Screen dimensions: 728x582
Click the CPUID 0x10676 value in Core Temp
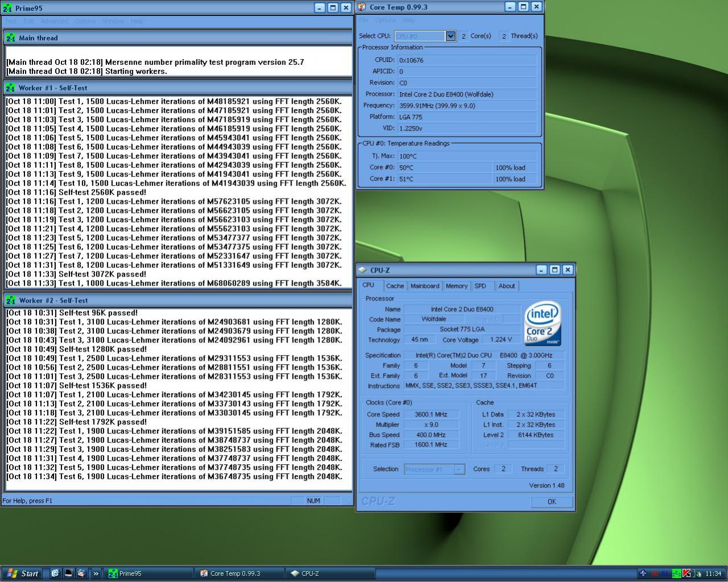tap(467, 60)
